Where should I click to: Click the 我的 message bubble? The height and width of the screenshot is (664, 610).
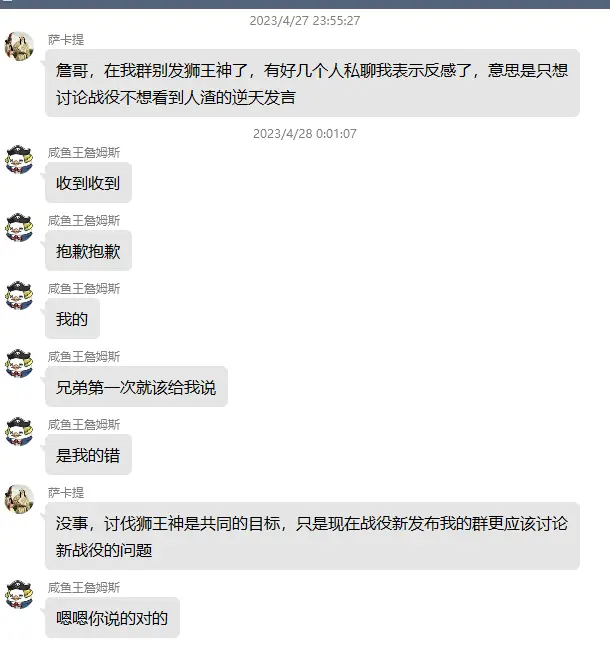tap(72, 319)
